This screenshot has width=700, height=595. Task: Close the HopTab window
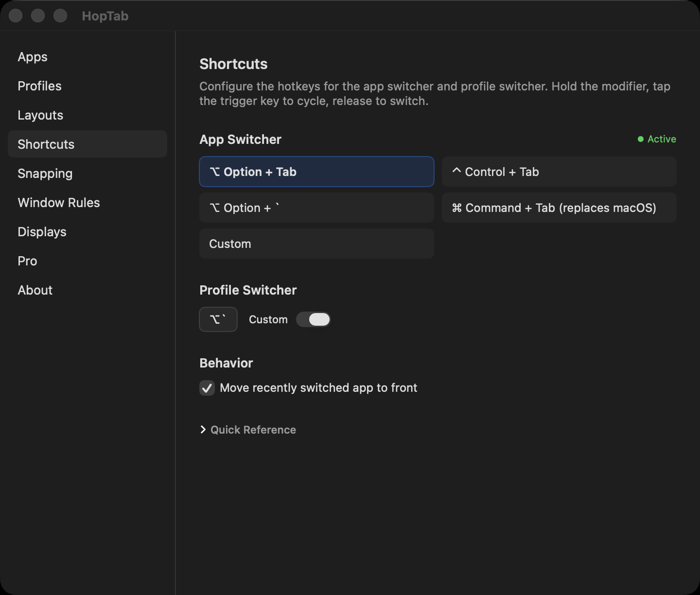(x=16, y=16)
